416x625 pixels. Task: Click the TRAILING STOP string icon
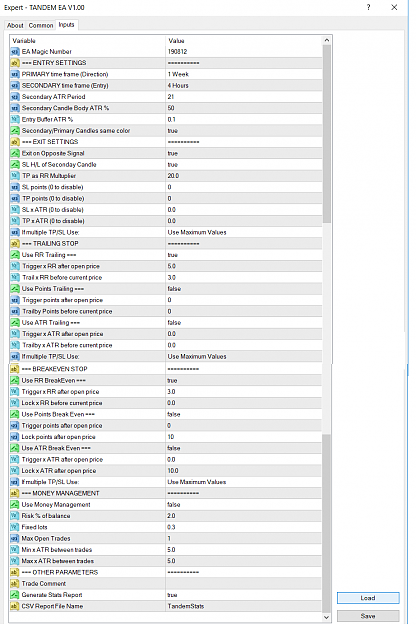15,244
